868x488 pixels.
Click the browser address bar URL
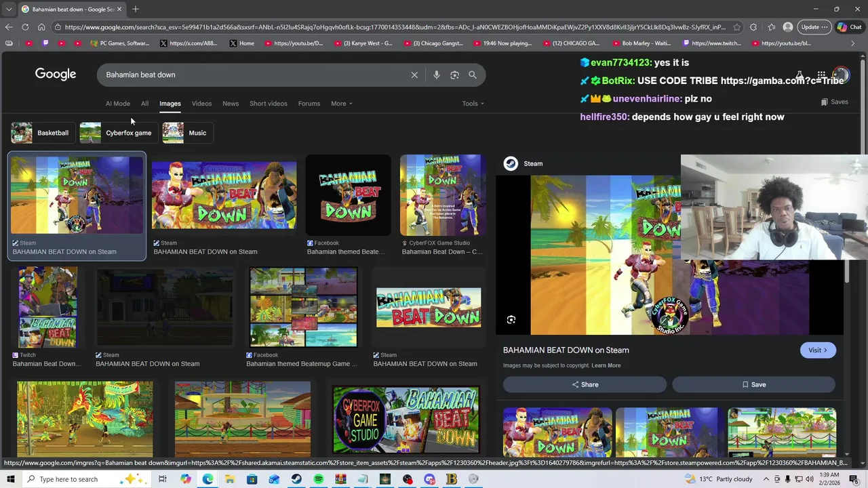pyautogui.click(x=395, y=27)
